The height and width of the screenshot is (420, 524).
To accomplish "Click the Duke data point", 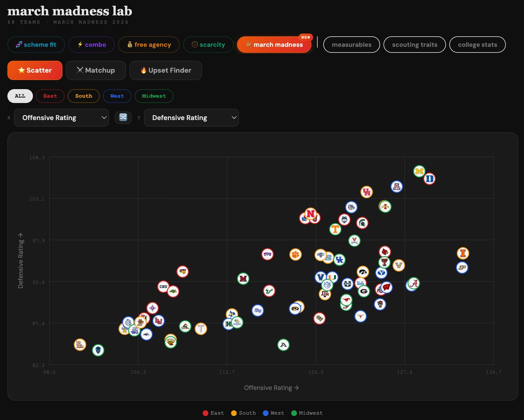I will tap(428, 179).
